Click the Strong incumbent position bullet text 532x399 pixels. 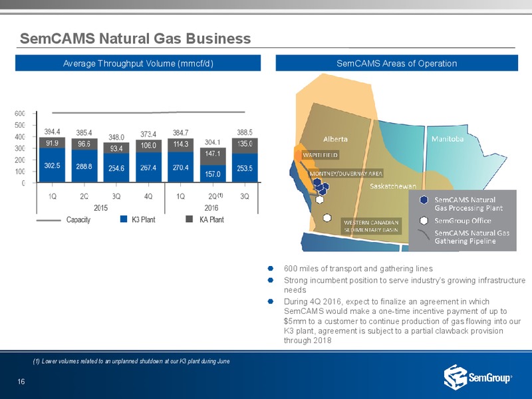pyautogui.click(x=404, y=285)
